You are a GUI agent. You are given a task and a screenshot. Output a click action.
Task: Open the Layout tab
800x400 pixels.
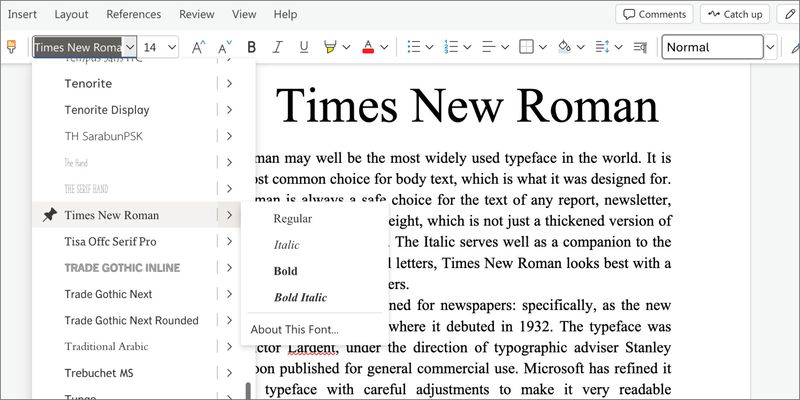click(71, 14)
